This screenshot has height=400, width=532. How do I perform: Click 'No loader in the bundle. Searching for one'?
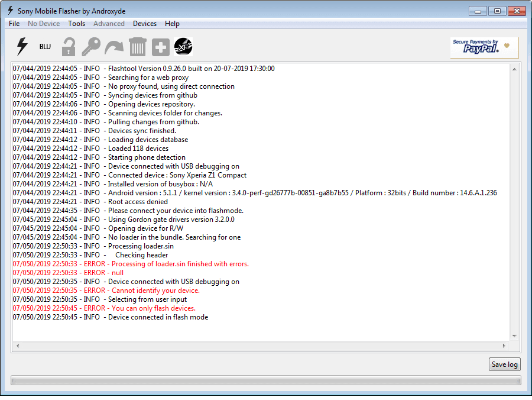click(x=127, y=237)
